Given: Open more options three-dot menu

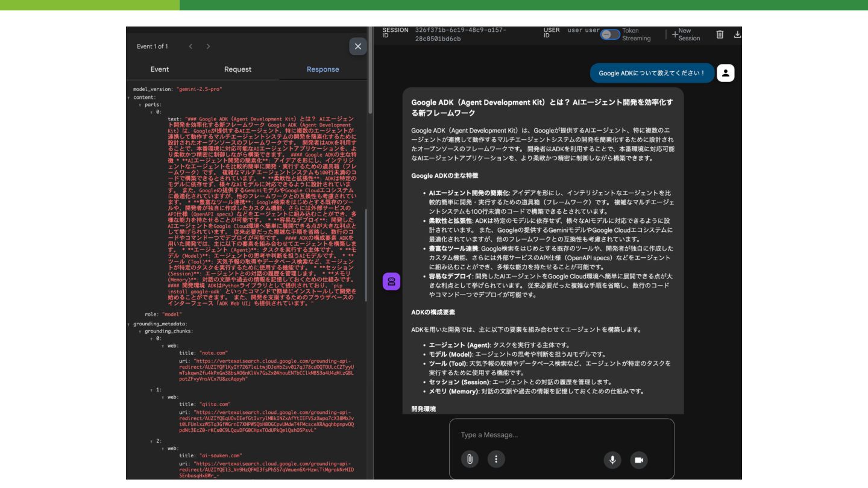Looking at the screenshot, I should pyautogui.click(x=496, y=459).
